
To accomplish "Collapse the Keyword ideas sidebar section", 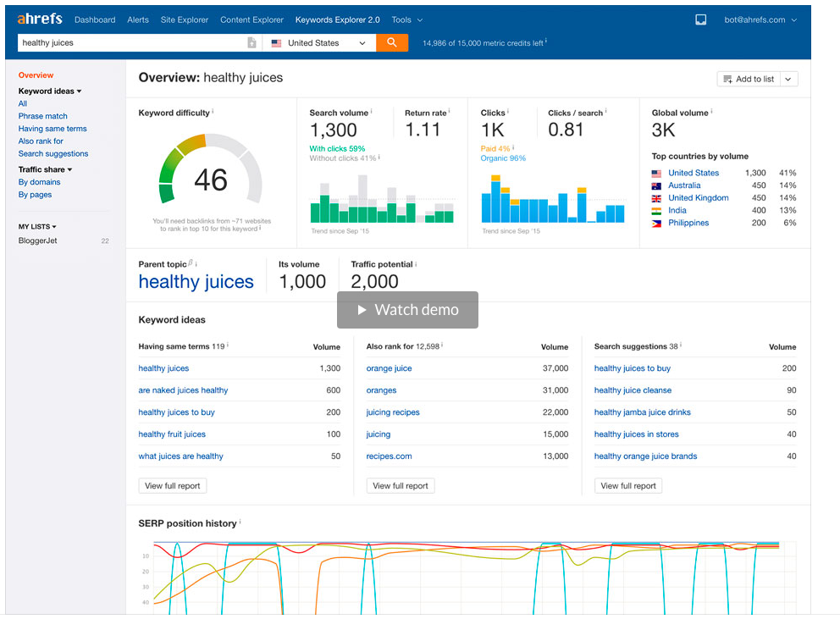I will 50,91.
